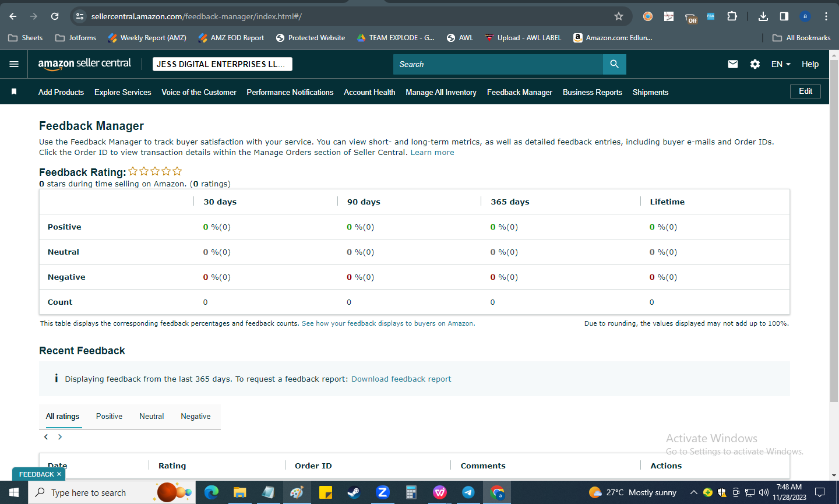Open Manage All Inventory
839x504 pixels.
click(441, 92)
